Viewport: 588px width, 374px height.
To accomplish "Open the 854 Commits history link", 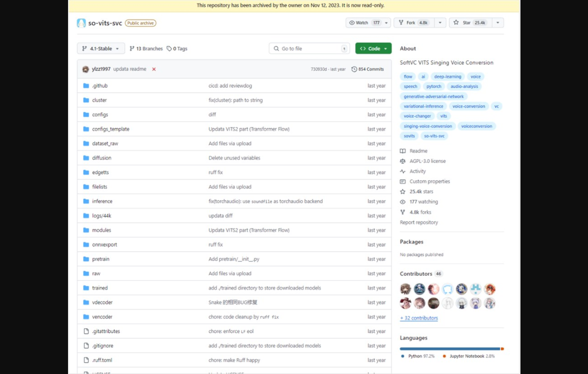I will pos(367,69).
